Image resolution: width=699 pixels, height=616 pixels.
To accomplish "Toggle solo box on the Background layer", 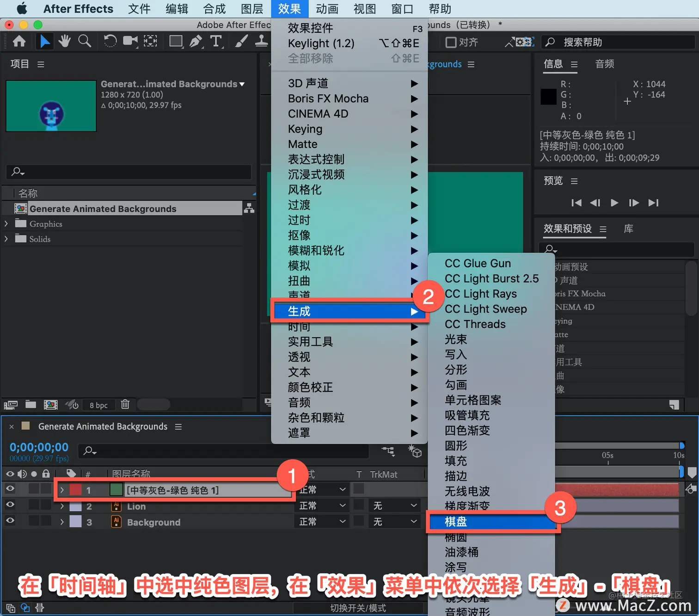I will tap(34, 520).
